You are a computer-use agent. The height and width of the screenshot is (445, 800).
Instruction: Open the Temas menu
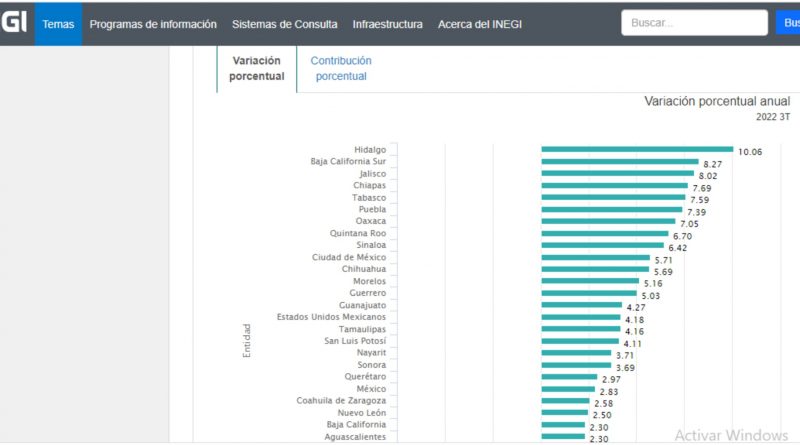pos(58,24)
